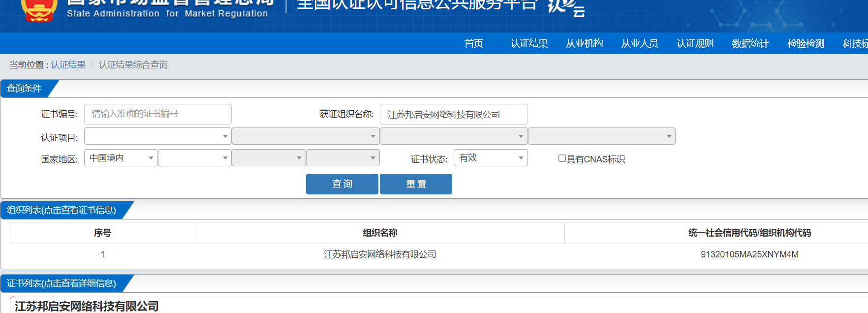Open the empty province dropdown next to 中国境内

coord(195,158)
